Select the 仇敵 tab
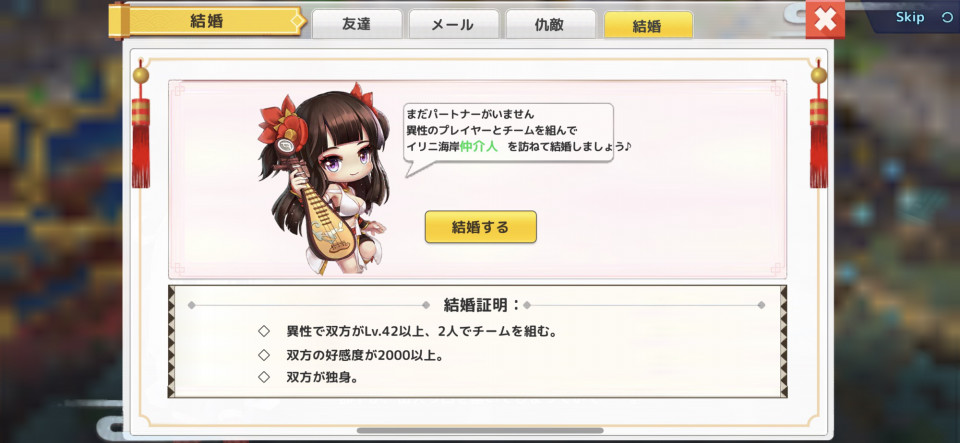Image resolution: width=960 pixels, height=443 pixels. click(550, 25)
